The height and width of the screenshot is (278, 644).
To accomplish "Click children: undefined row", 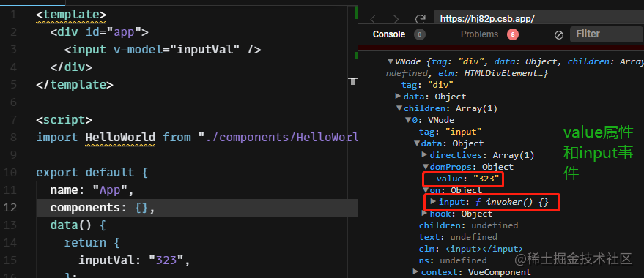I will (x=468, y=225).
